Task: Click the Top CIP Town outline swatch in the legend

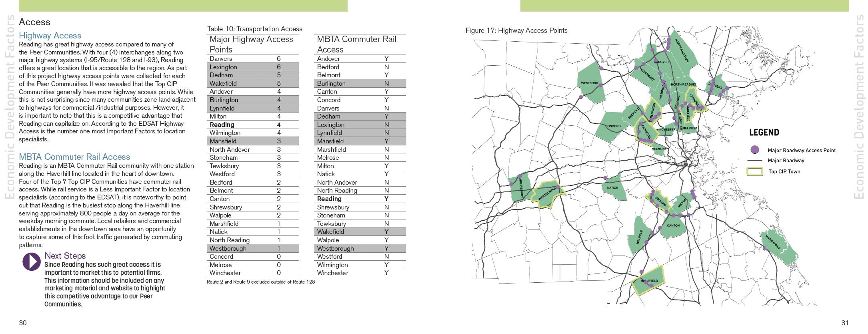Action: pos(755,172)
